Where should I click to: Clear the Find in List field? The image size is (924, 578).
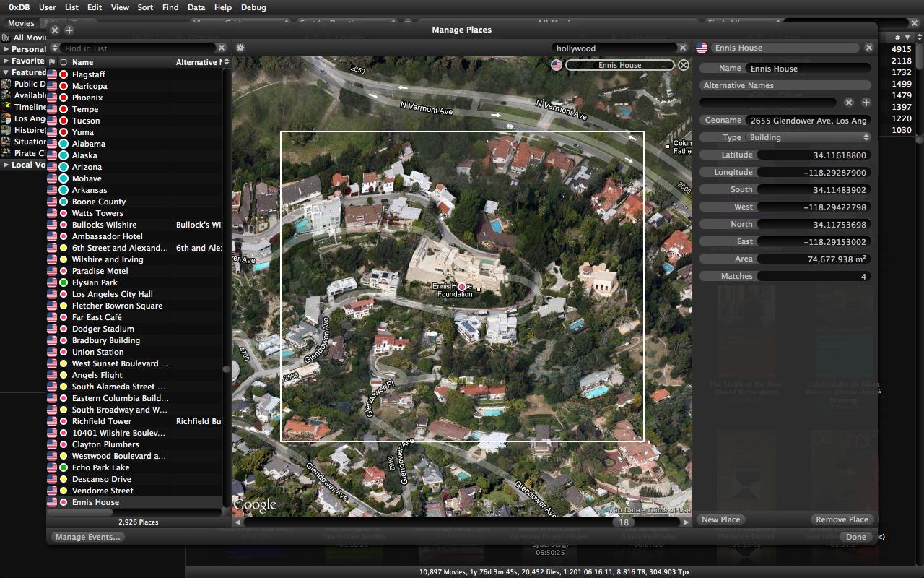click(x=222, y=48)
